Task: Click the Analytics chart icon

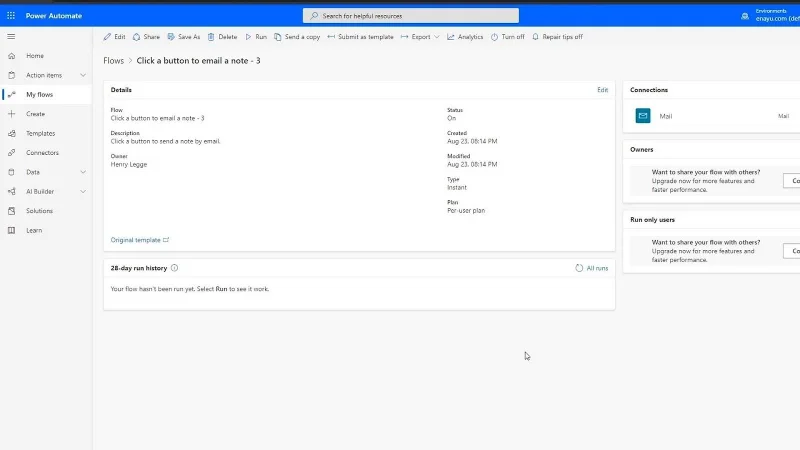Action: 451,37
